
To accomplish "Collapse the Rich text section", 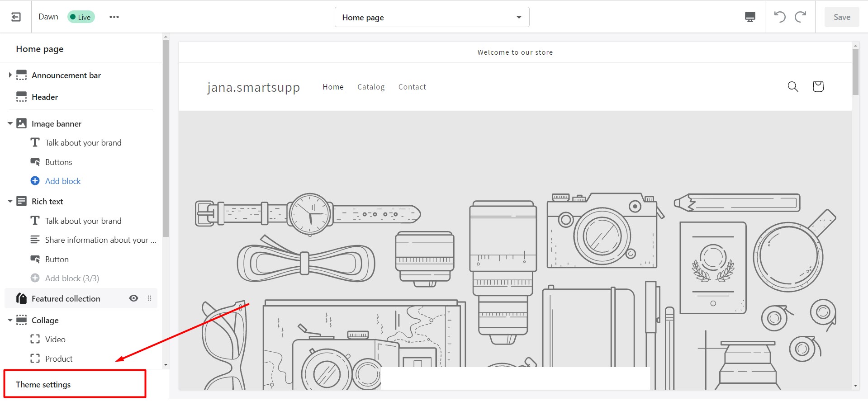I will tap(10, 201).
